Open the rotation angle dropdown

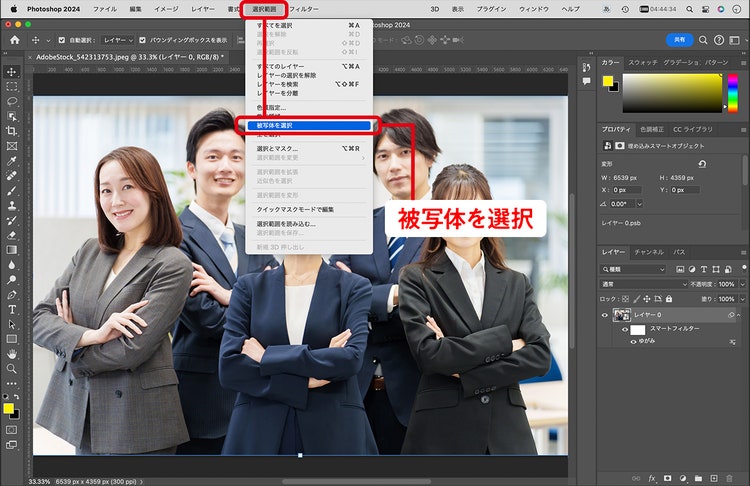[639, 204]
